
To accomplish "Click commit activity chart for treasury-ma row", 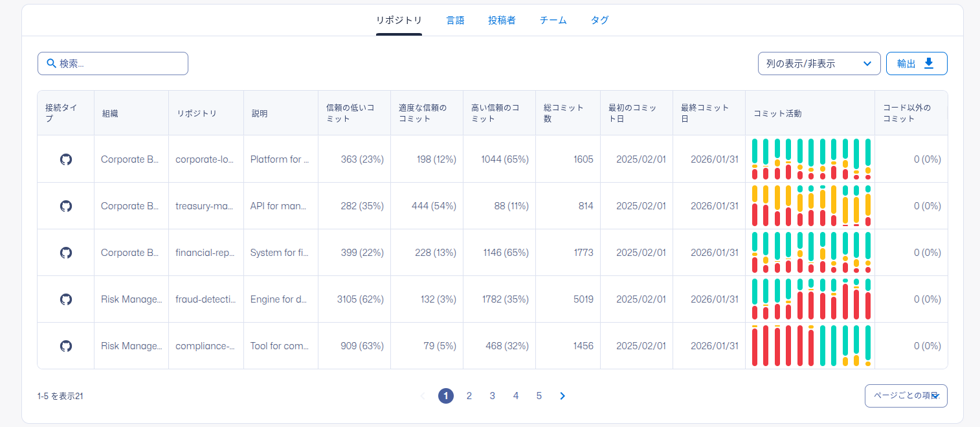I will (x=810, y=206).
